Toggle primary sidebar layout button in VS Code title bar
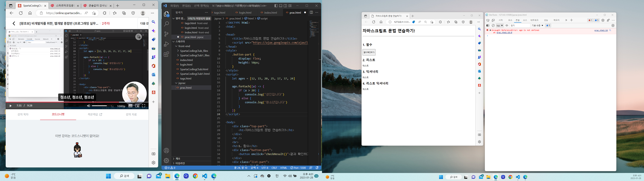 [276, 6]
